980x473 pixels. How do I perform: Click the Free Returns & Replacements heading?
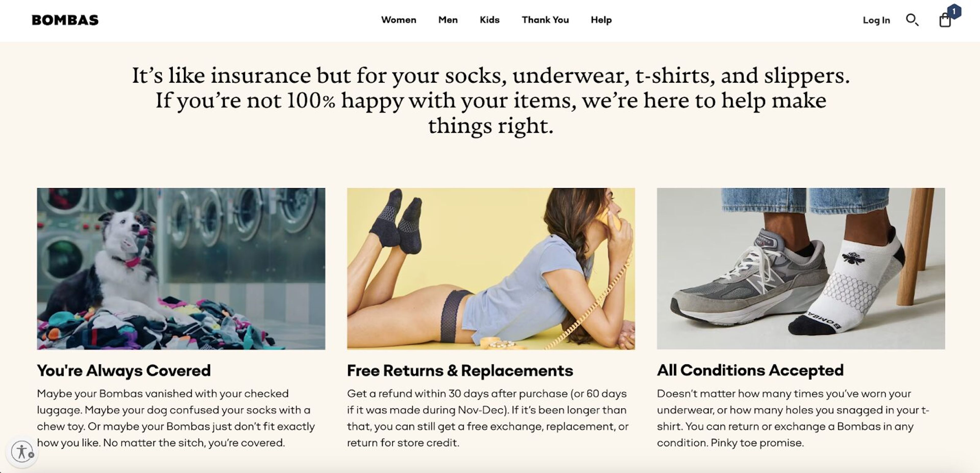460,371
